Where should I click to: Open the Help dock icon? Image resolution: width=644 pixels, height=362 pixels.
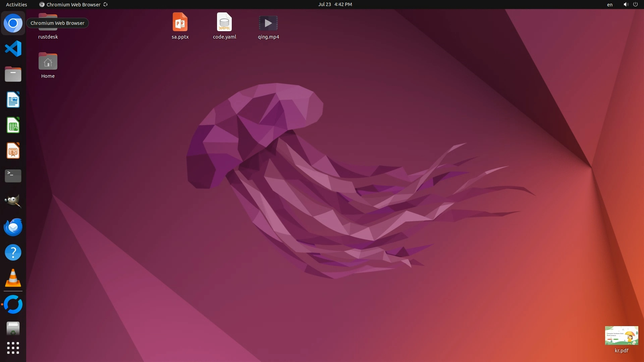13,252
